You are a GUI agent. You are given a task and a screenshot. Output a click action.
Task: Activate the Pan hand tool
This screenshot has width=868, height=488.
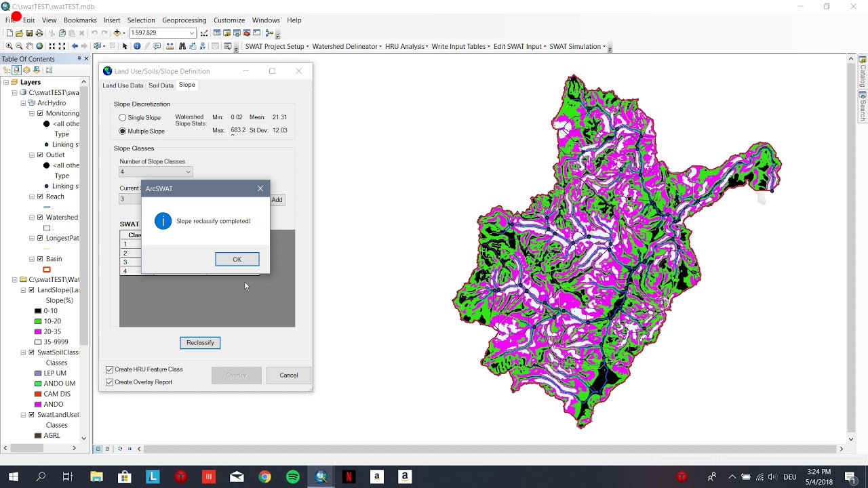[29, 46]
